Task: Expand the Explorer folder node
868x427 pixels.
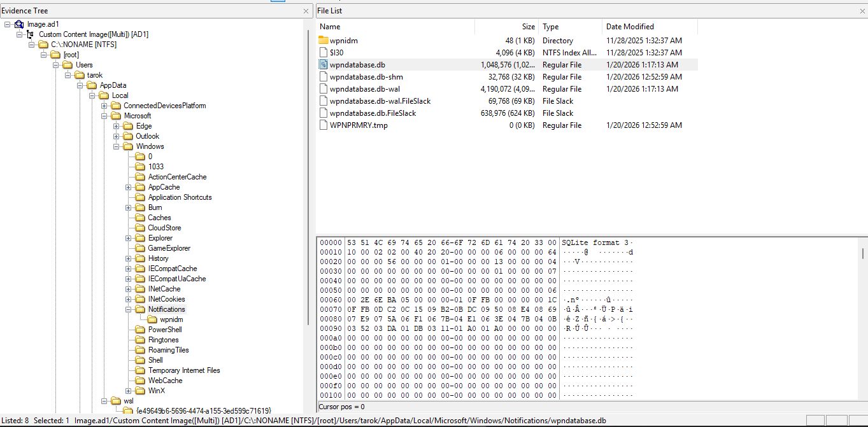Action: 129,238
